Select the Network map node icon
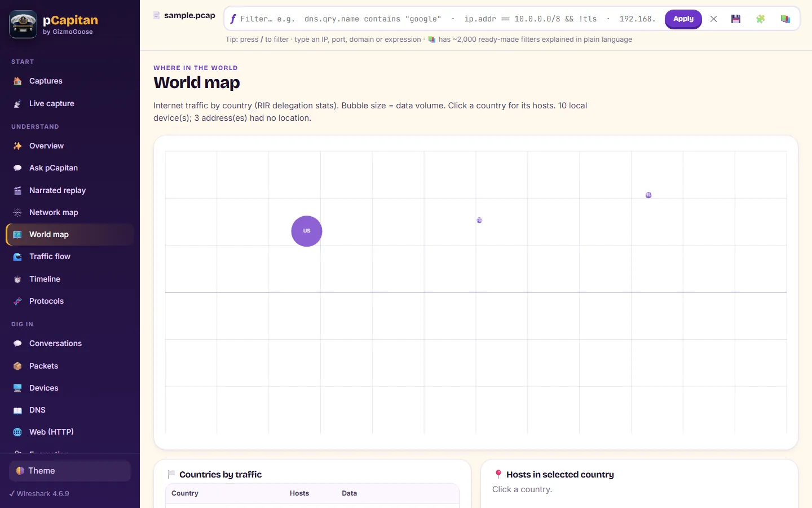Image resolution: width=812 pixels, height=508 pixels. coord(17,213)
